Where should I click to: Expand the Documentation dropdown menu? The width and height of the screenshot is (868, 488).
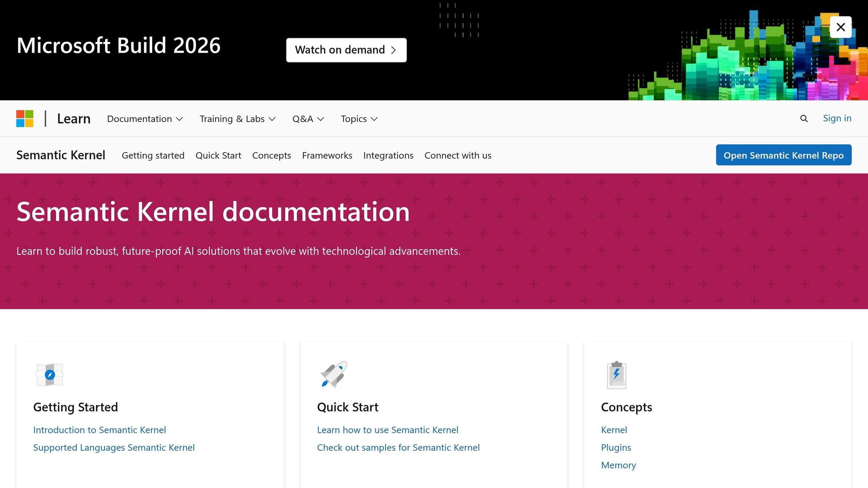(x=145, y=119)
